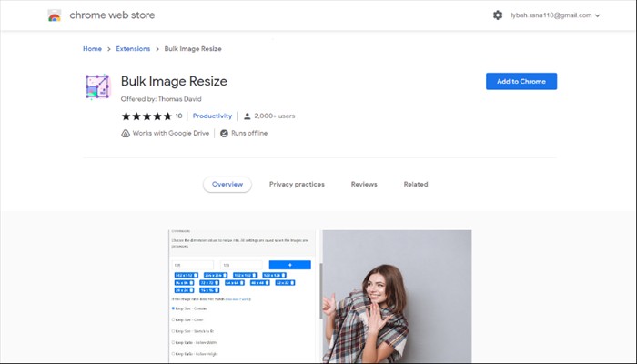The image size is (637, 364).
Task: Click the Google Drive icon
Action: [x=126, y=133]
